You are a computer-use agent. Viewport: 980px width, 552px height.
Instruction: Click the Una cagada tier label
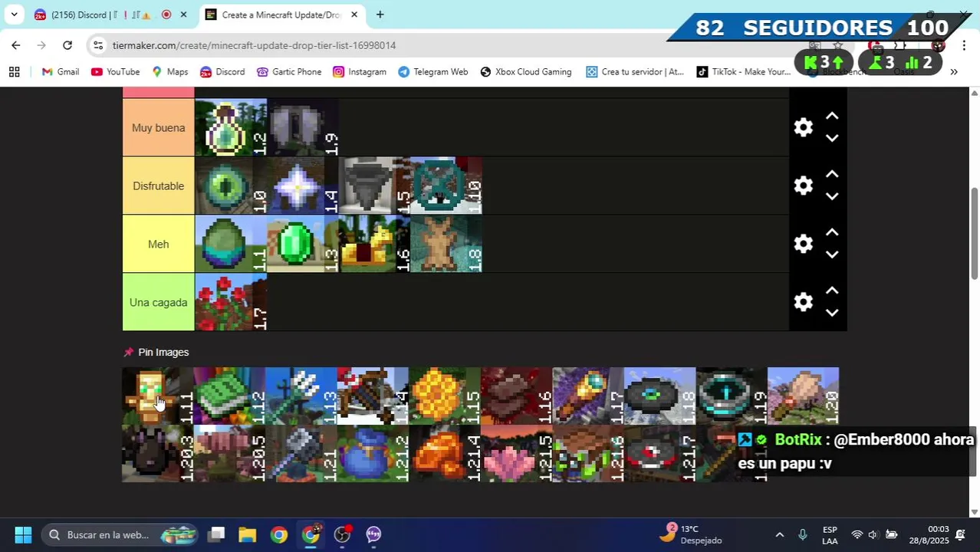coord(158,303)
